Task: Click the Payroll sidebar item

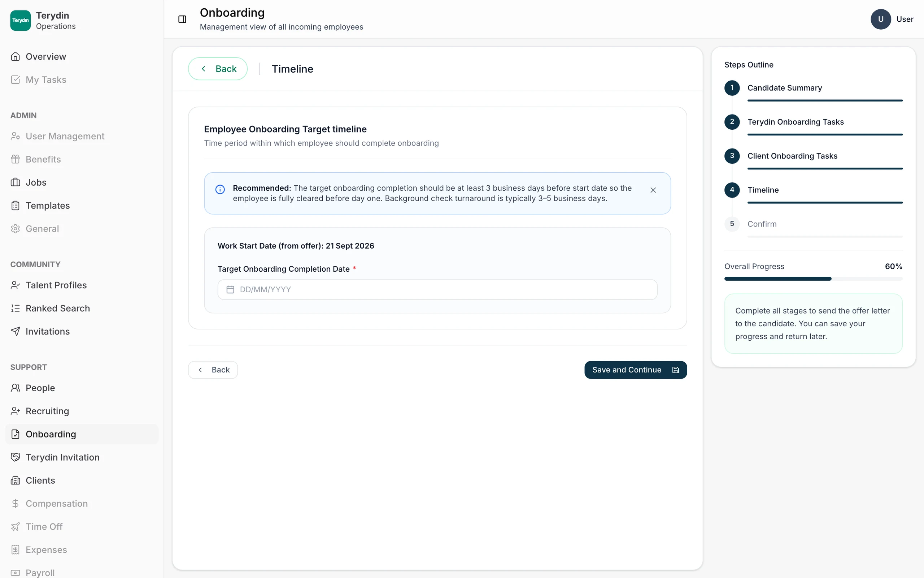Action: coord(82,572)
